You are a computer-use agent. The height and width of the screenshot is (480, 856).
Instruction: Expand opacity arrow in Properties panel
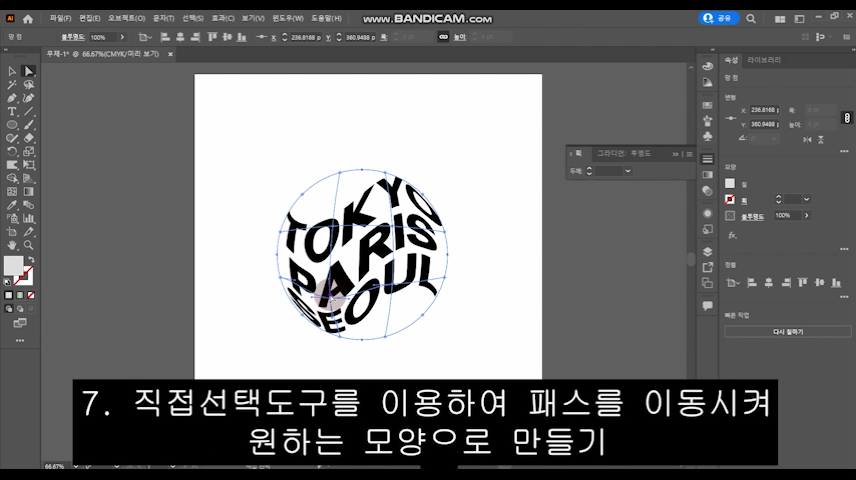806,216
